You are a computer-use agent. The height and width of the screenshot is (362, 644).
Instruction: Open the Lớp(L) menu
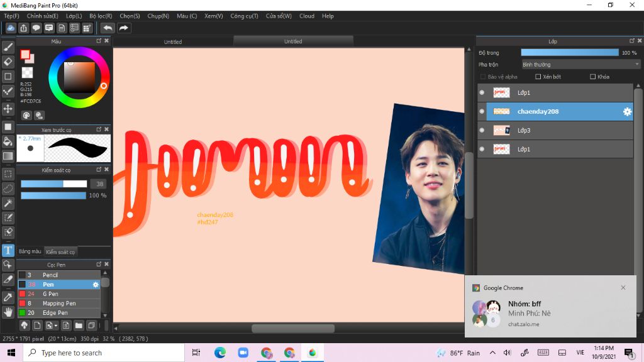(74, 16)
